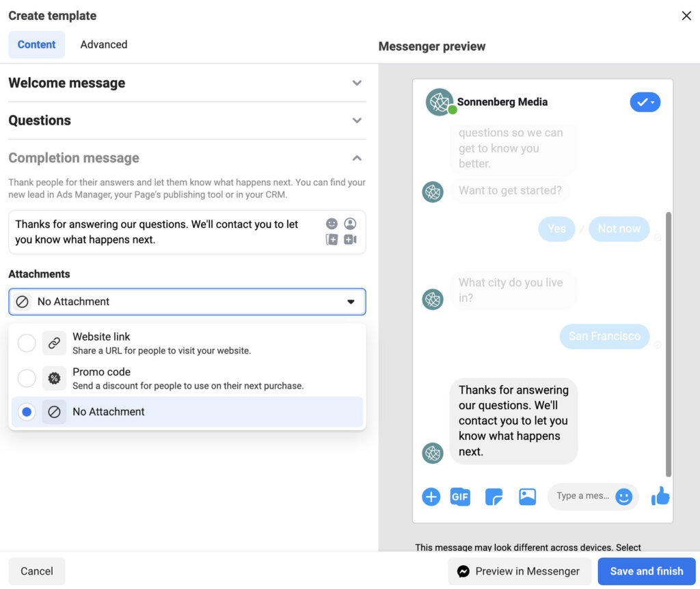Image resolution: width=700 pixels, height=589 pixels.
Task: Add a video to the completion message
Action: coord(349,239)
